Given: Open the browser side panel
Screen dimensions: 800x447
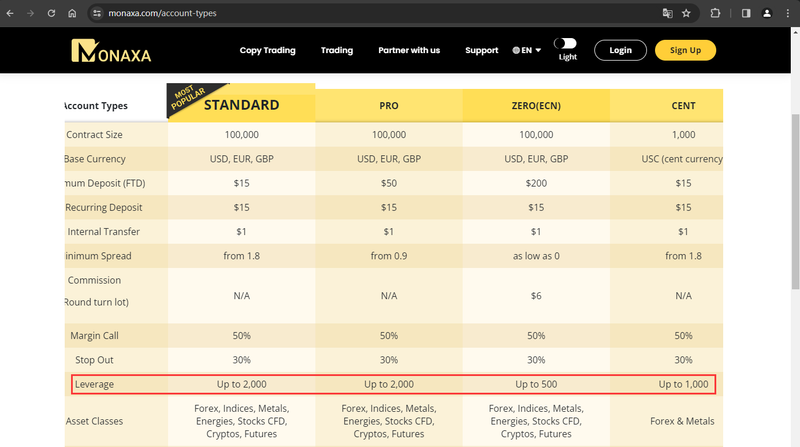Looking at the screenshot, I should [746, 13].
